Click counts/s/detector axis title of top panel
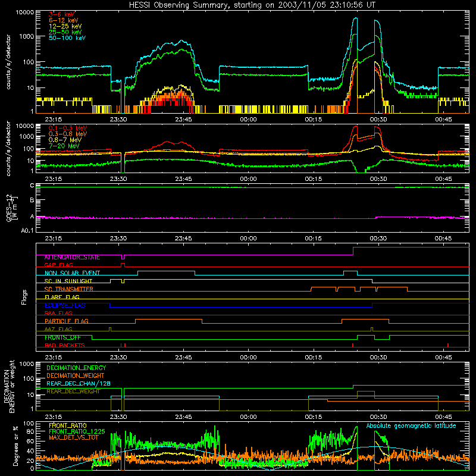This screenshot has height=476, width=476. click(8, 62)
